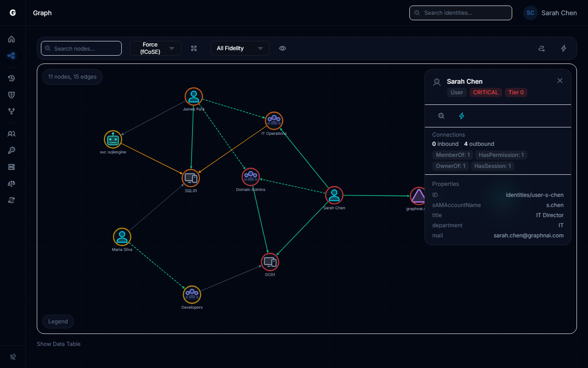
Task: Open the relationships path icon on toolbar right
Action: [542, 48]
